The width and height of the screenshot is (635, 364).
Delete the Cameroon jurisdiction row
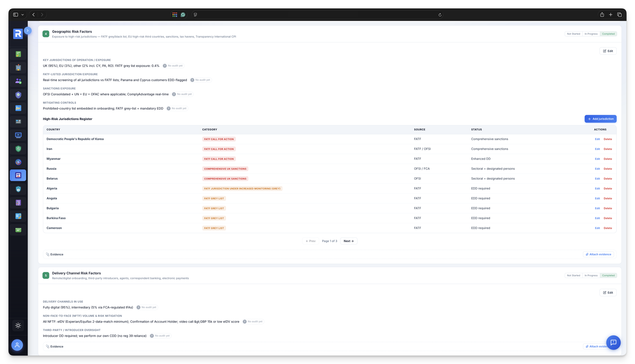608,228
